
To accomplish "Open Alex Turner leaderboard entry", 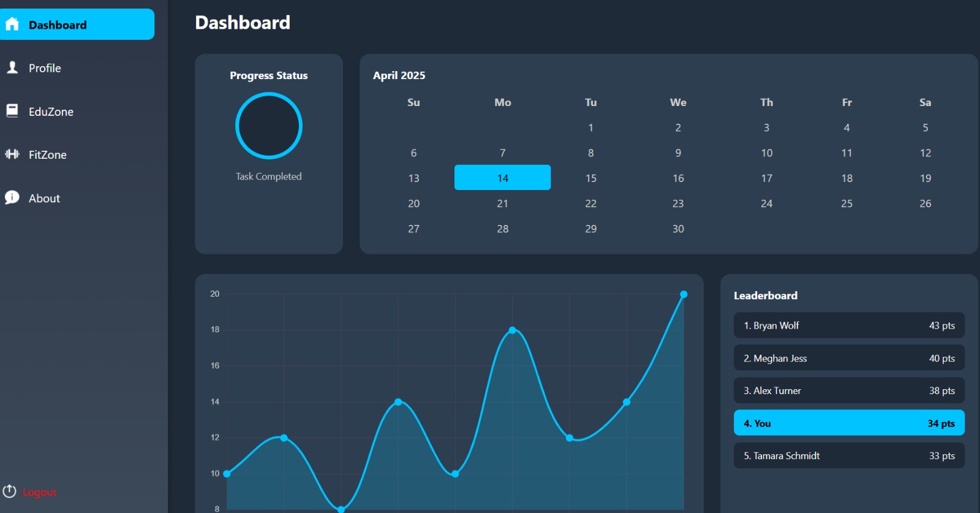I will (849, 390).
